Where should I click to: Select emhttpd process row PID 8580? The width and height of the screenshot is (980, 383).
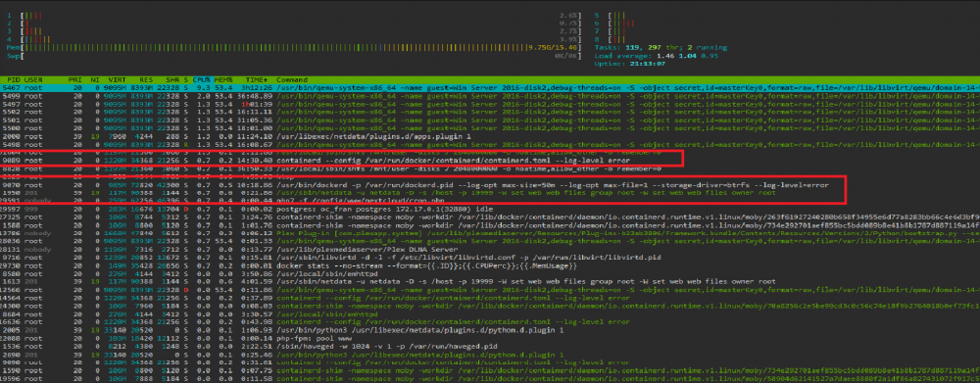(490, 273)
